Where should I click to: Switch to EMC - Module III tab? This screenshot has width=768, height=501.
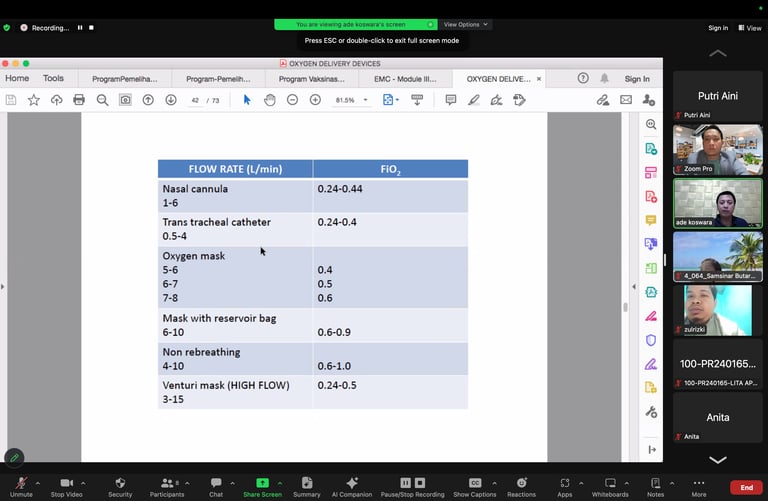(405, 79)
